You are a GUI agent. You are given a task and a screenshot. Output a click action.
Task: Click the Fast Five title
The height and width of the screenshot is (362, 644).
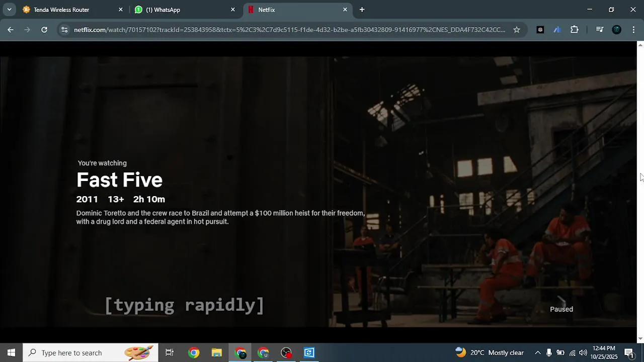[119, 180]
